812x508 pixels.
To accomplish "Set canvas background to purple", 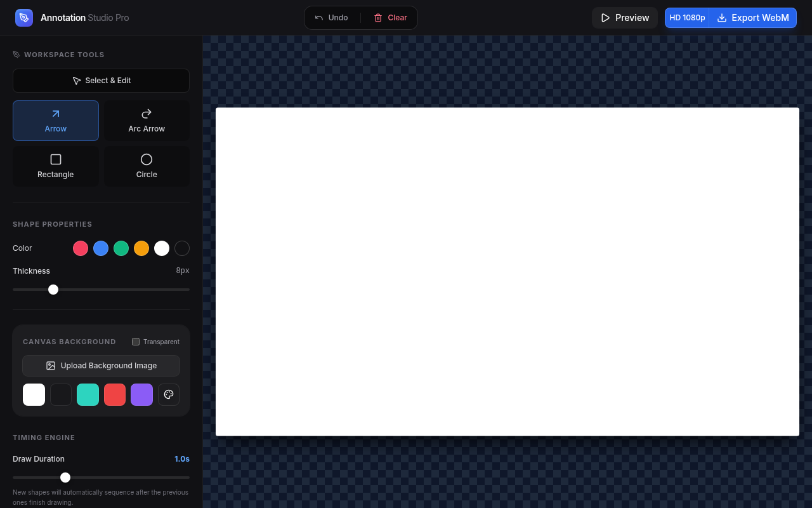I will coord(141,394).
